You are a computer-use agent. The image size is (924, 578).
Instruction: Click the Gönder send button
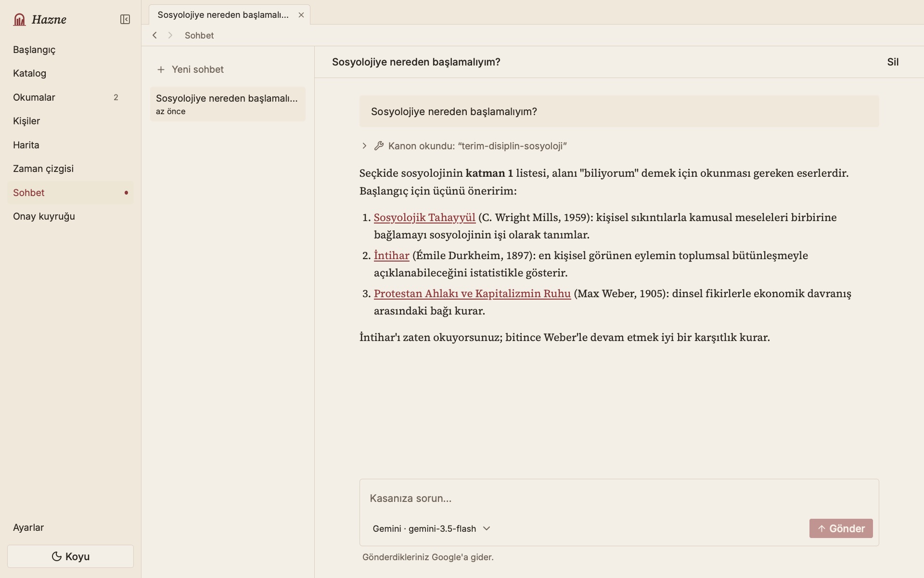[841, 528]
